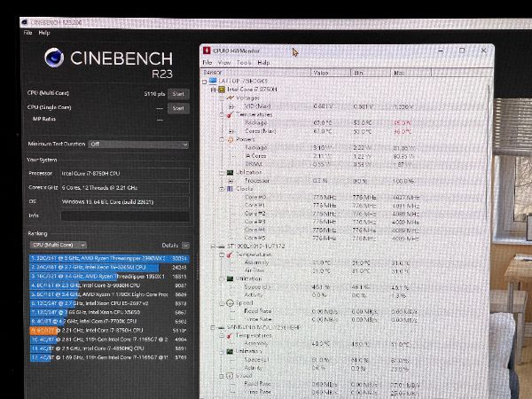The image size is (532, 399).
Task: Open the Cinebench Help menu
Action: (44, 33)
